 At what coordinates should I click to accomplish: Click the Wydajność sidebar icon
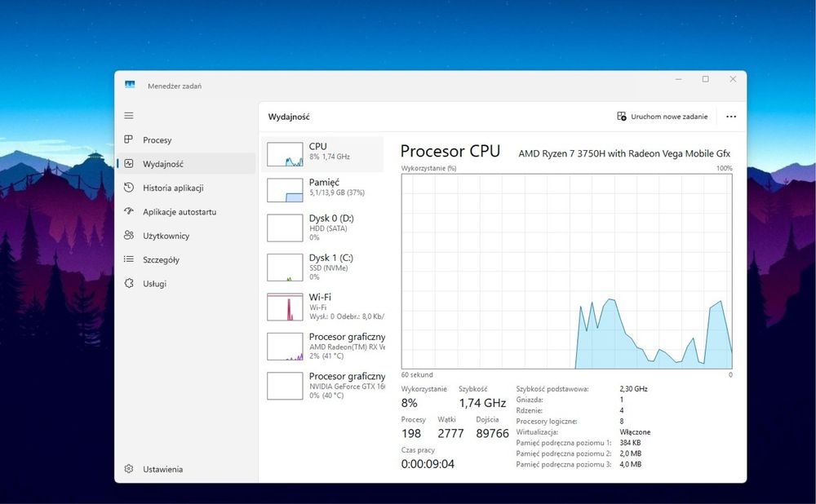(129, 163)
